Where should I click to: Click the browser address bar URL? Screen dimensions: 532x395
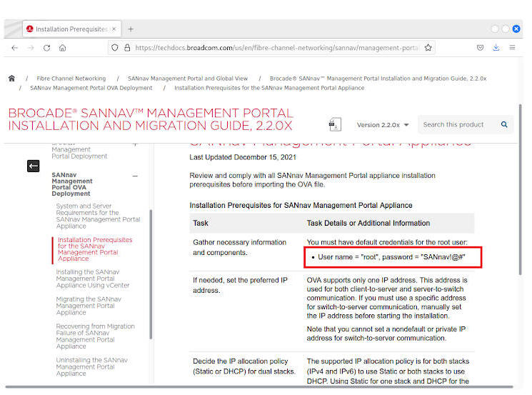pyautogui.click(x=276, y=48)
